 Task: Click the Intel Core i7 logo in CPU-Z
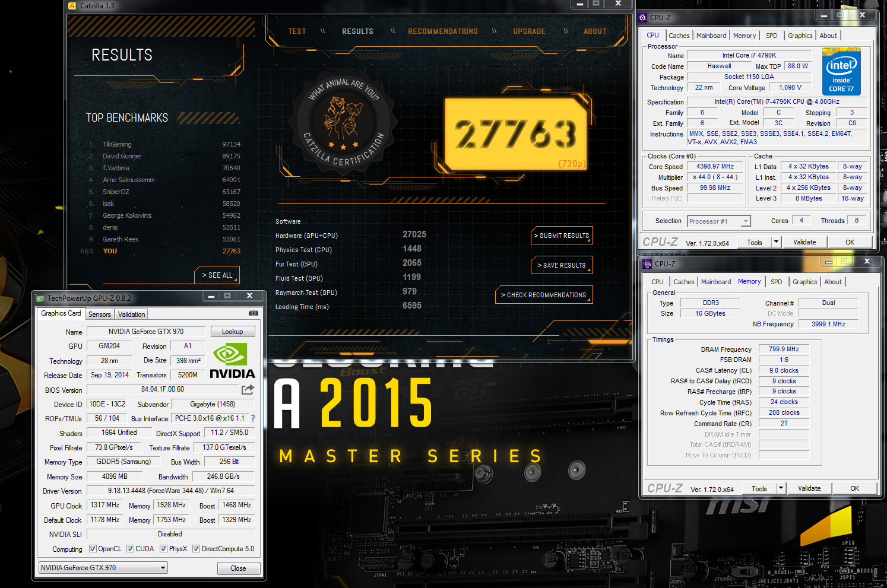click(x=841, y=72)
